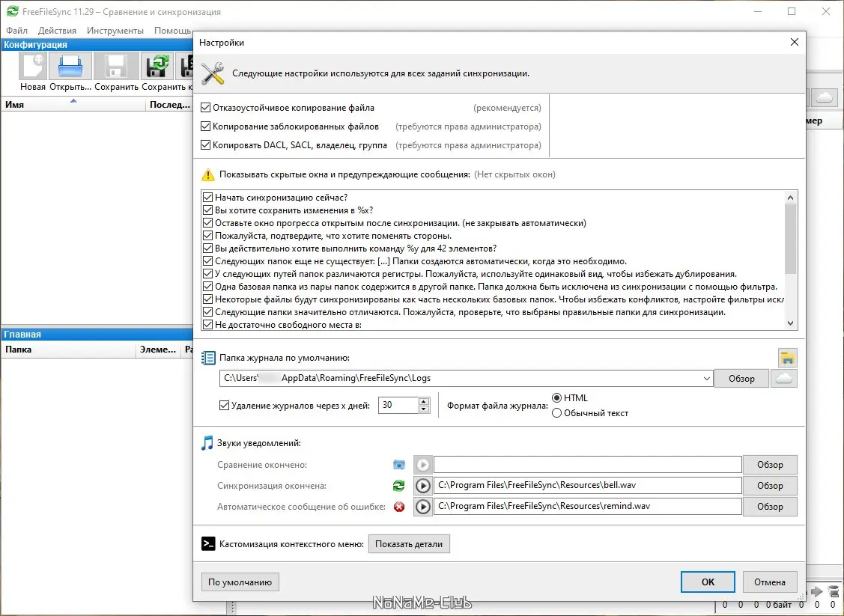Click the FreeFileSync app icon in title bar
The width and height of the screenshot is (844, 616).
tap(12, 11)
